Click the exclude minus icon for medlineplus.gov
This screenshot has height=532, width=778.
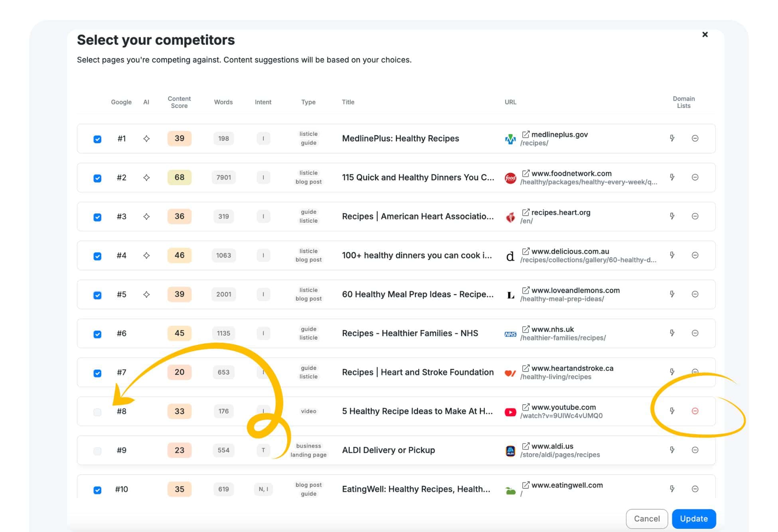coord(695,138)
